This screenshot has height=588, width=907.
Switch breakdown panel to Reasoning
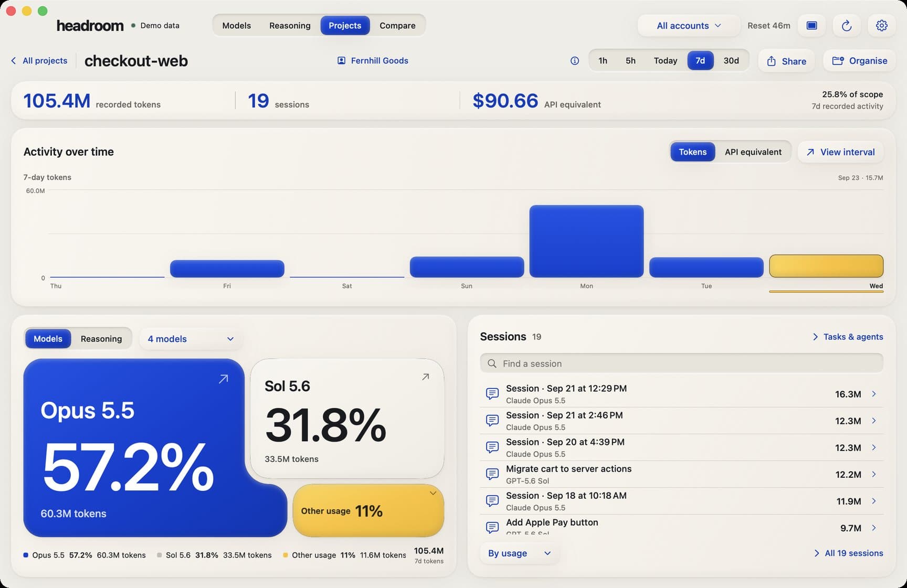[x=101, y=339]
